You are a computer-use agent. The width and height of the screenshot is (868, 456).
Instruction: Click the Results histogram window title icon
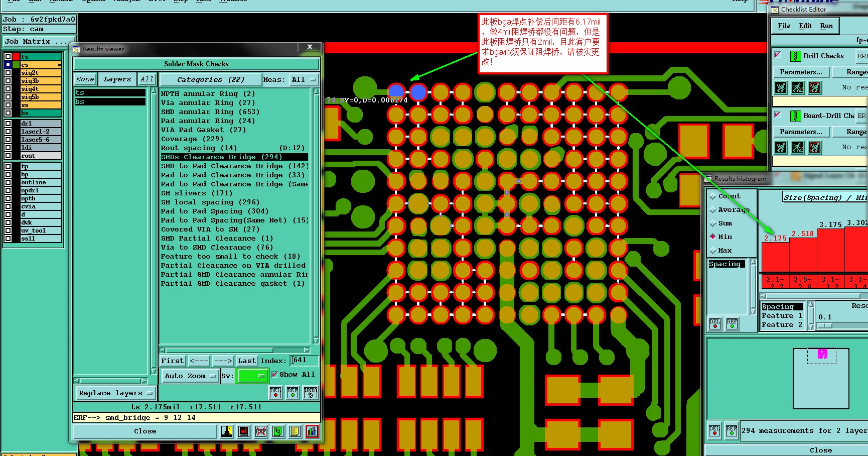click(x=708, y=179)
